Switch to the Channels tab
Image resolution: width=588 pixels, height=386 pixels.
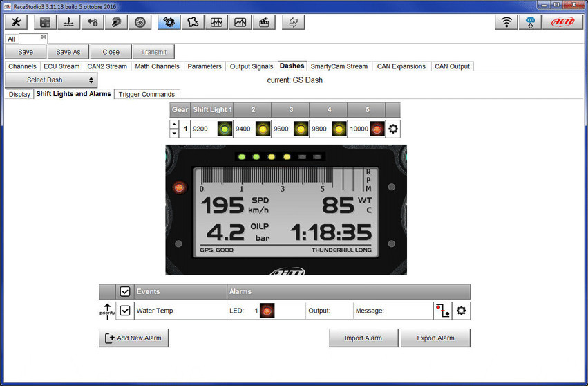pos(22,66)
